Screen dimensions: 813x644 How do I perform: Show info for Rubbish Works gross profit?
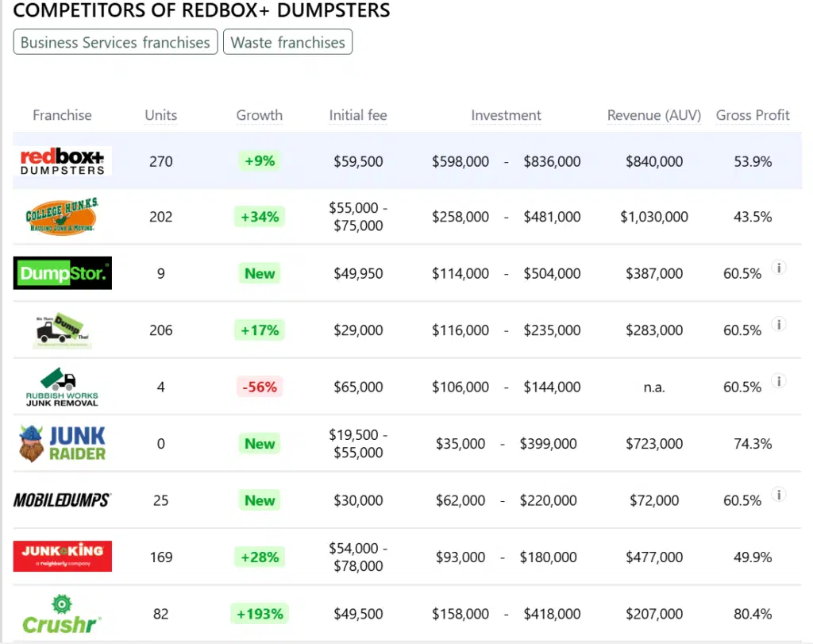(780, 382)
